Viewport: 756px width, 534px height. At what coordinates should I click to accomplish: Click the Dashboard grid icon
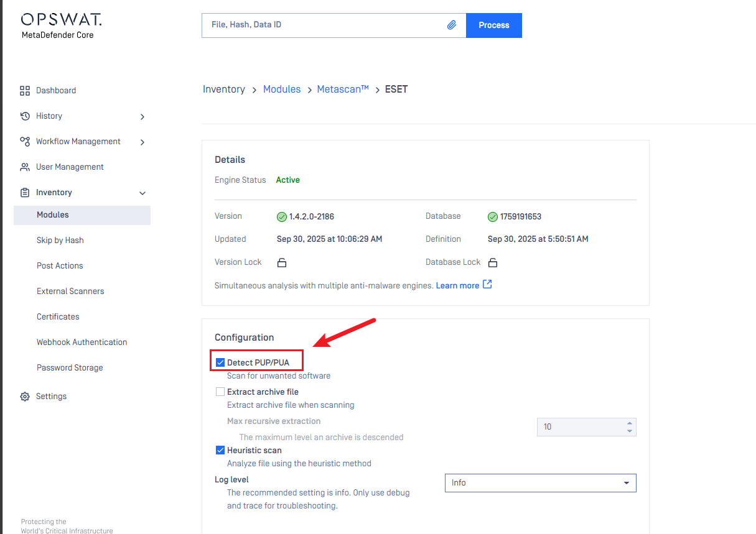[25, 91]
